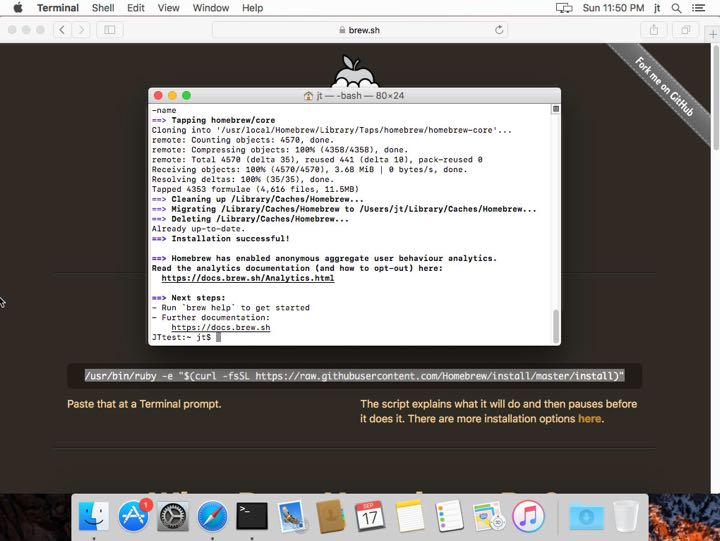Image resolution: width=720 pixels, height=541 pixels.
Task: Open System Preferences from the Dock
Action: tap(173, 517)
